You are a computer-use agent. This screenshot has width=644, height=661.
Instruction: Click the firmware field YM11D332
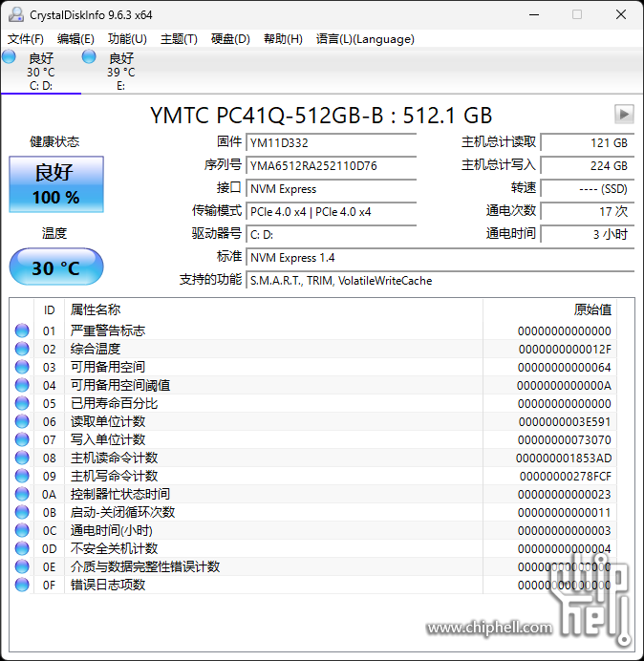click(331, 143)
